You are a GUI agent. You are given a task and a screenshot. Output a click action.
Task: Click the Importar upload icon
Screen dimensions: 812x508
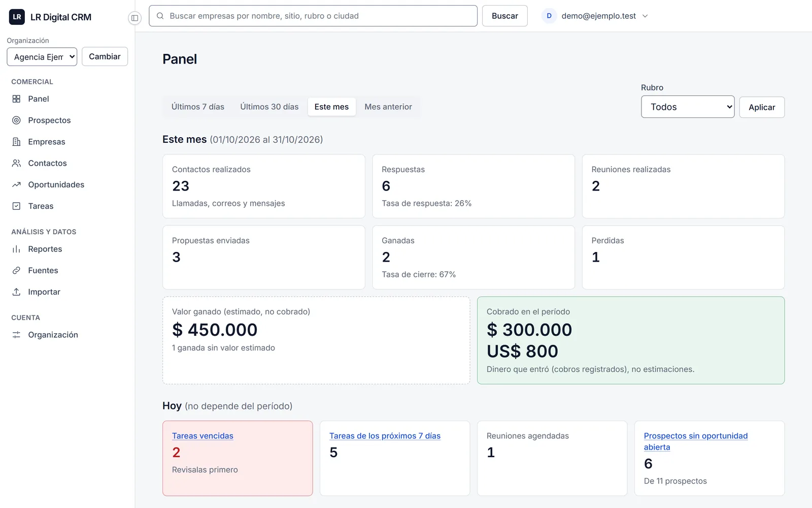tap(16, 292)
